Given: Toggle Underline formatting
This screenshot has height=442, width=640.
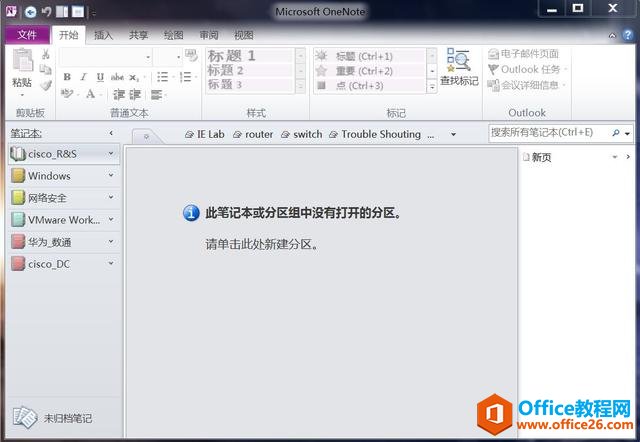Looking at the screenshot, I should pyautogui.click(x=100, y=77).
